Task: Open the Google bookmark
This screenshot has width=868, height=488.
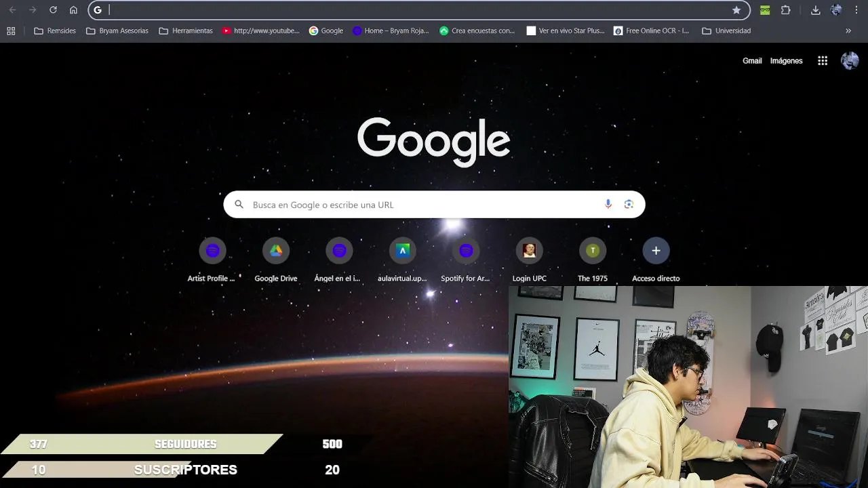Action: click(326, 30)
